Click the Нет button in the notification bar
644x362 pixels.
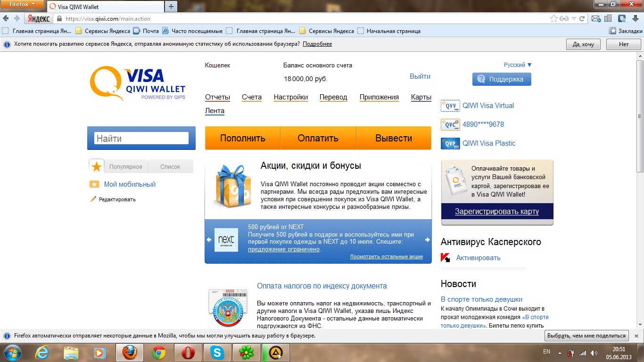tap(624, 44)
